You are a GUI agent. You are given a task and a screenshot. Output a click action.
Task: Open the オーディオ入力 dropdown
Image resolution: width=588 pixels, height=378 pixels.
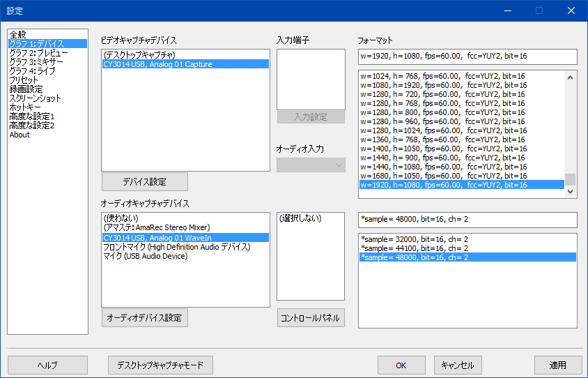311,165
